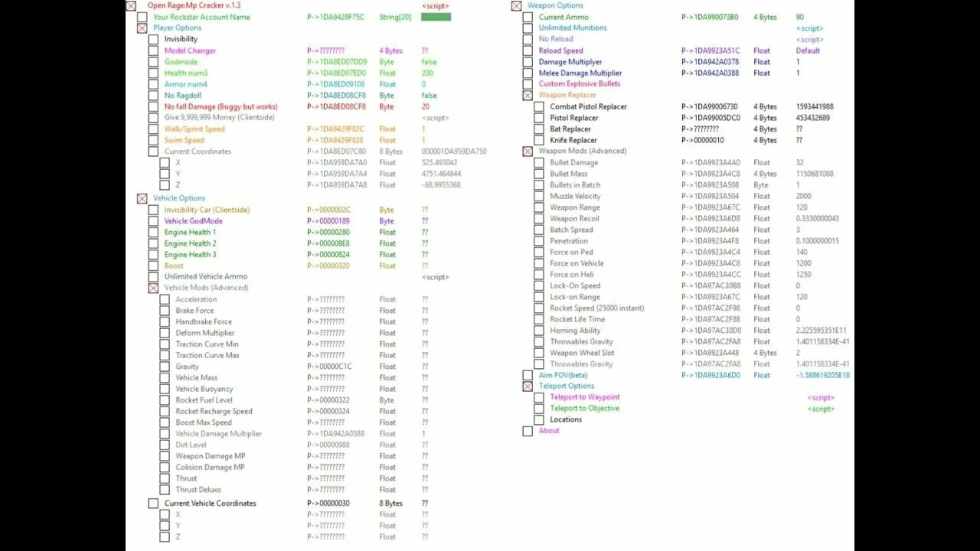Select the Engine Health 1 entry

190,232
